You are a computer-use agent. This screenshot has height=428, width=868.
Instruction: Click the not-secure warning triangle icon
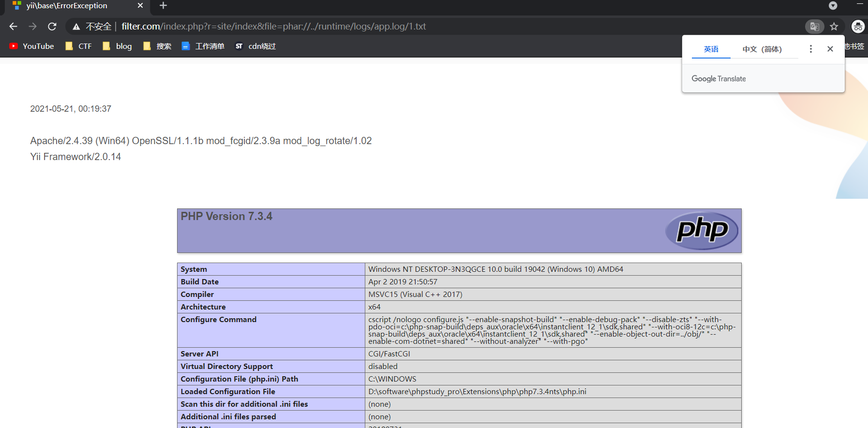(x=76, y=27)
